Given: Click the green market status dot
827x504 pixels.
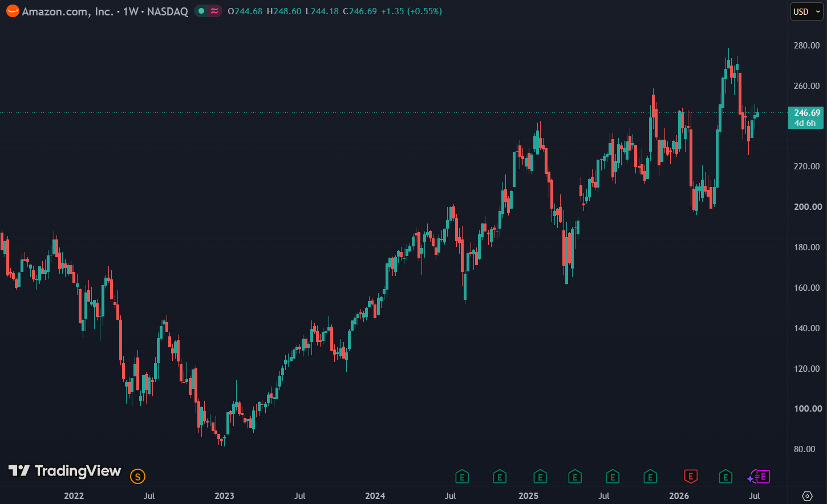Looking at the screenshot, I should click(201, 11).
